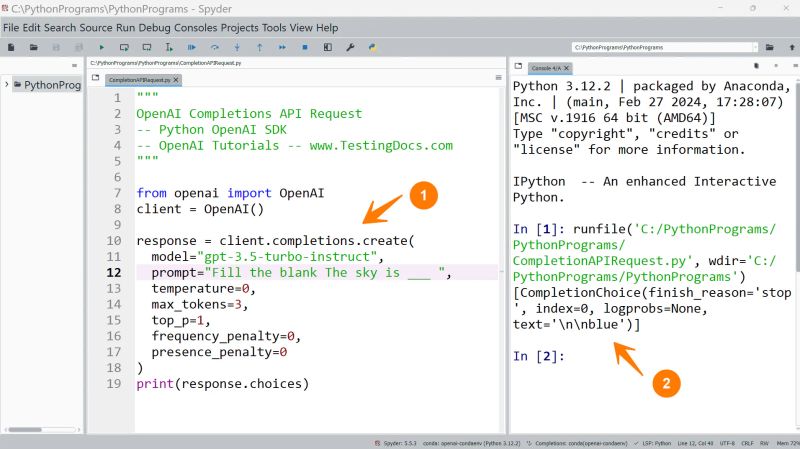800x449 pixels.
Task: Close the Console 4/A tab
Action: pos(566,68)
